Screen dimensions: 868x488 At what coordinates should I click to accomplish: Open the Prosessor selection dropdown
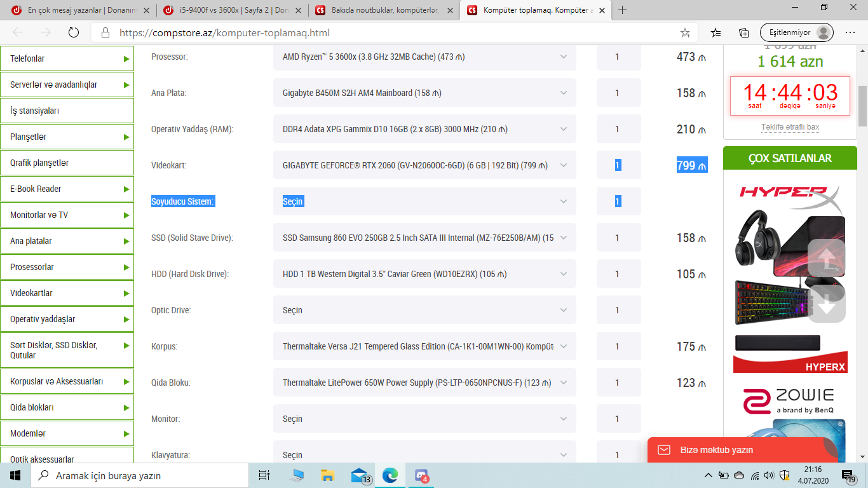(424, 57)
